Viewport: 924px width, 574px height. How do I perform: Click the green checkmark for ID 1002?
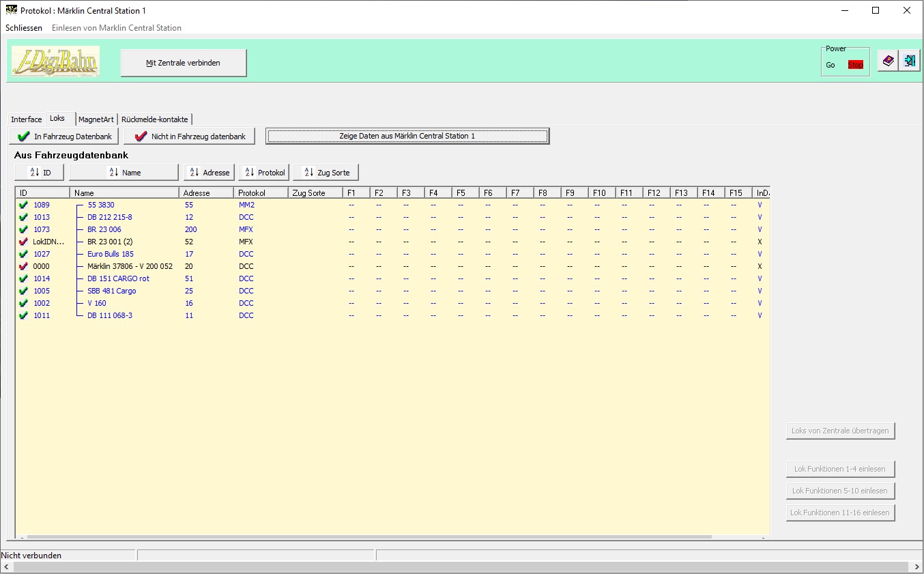pyautogui.click(x=24, y=303)
